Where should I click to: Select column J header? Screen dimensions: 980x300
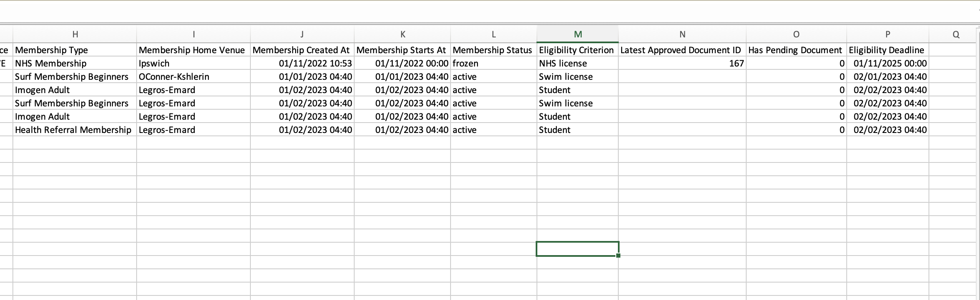302,34
